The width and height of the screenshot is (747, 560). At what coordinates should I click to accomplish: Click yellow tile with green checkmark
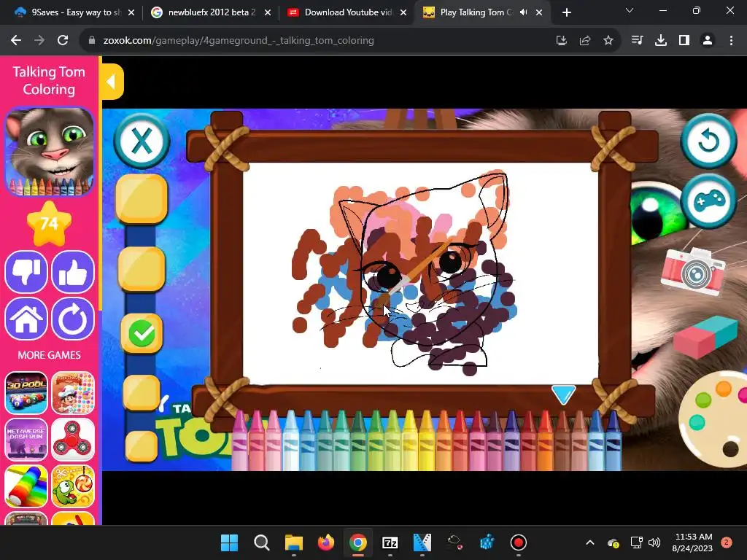click(x=142, y=333)
